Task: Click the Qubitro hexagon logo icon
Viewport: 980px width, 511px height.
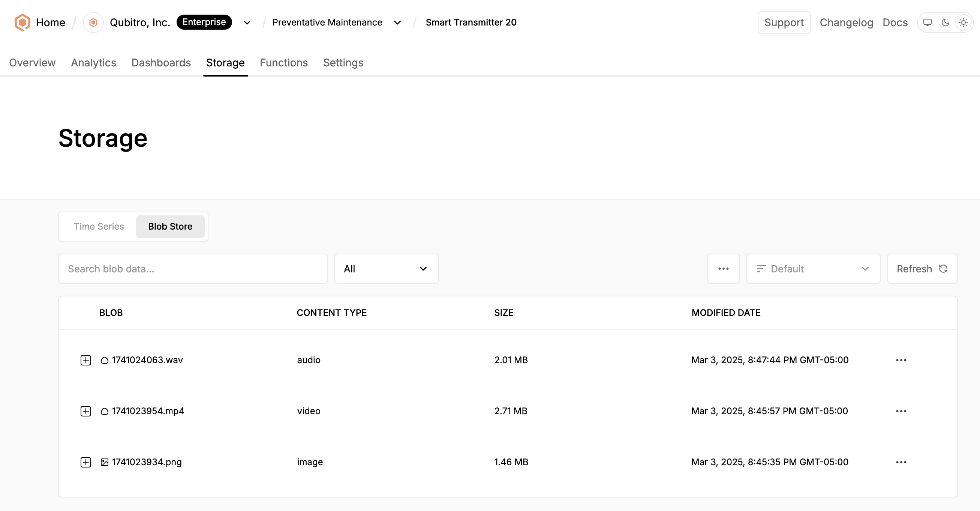Action: click(22, 23)
